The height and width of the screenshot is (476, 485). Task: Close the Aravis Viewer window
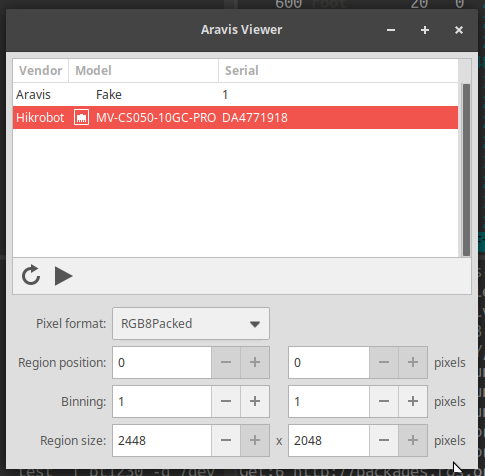pyautogui.click(x=459, y=30)
